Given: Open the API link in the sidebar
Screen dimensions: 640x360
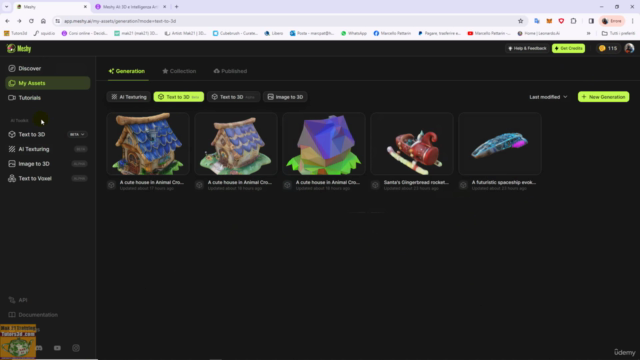Looking at the screenshot, I should (18, 300).
